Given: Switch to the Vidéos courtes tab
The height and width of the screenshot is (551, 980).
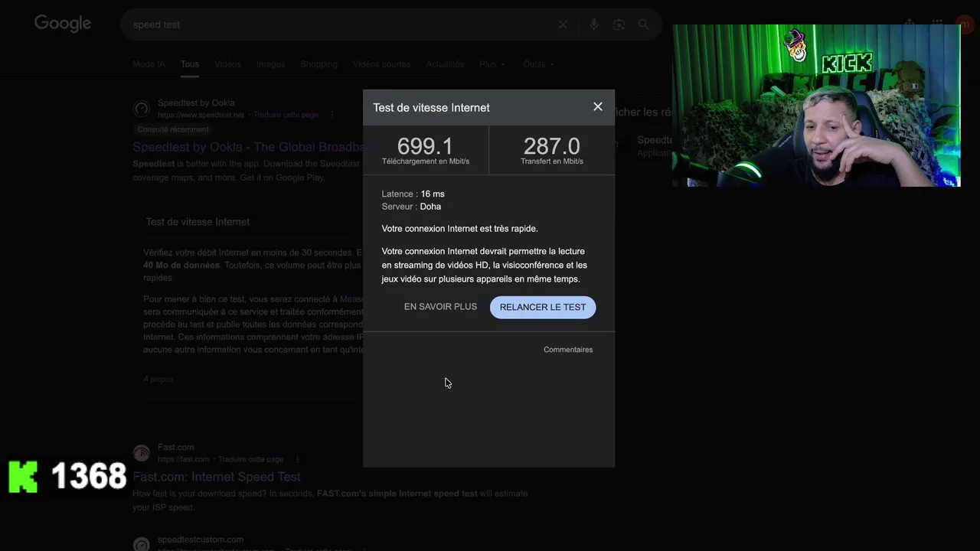Looking at the screenshot, I should click(381, 64).
